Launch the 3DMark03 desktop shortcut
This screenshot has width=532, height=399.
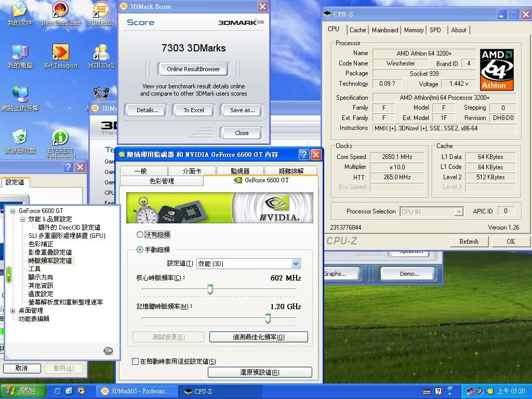click(101, 14)
